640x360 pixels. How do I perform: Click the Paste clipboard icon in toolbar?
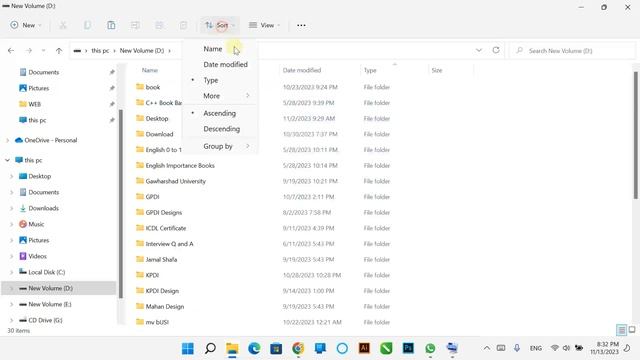111,25
